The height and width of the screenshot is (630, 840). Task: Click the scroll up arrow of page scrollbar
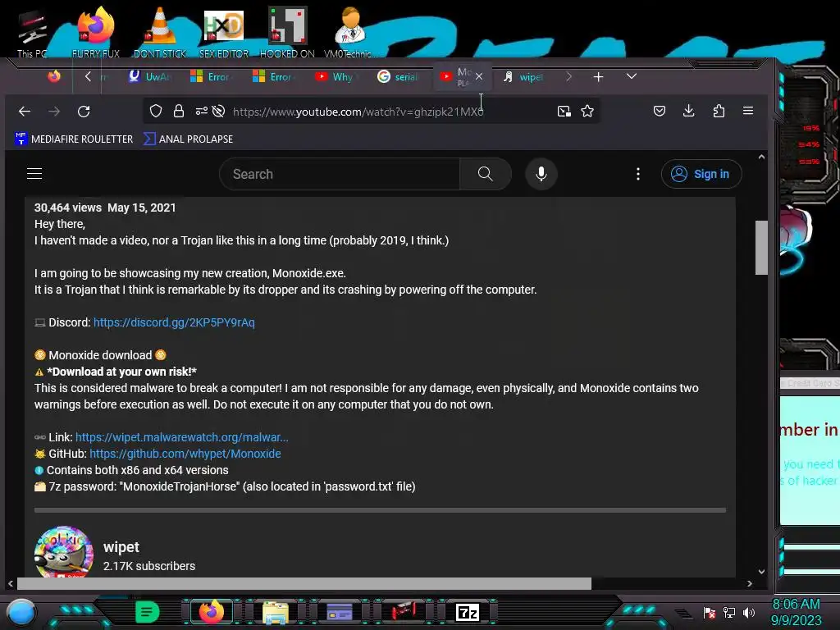coord(761,157)
